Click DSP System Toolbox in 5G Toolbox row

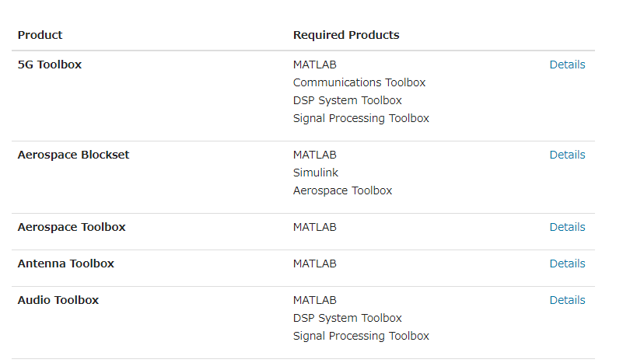[x=348, y=100]
